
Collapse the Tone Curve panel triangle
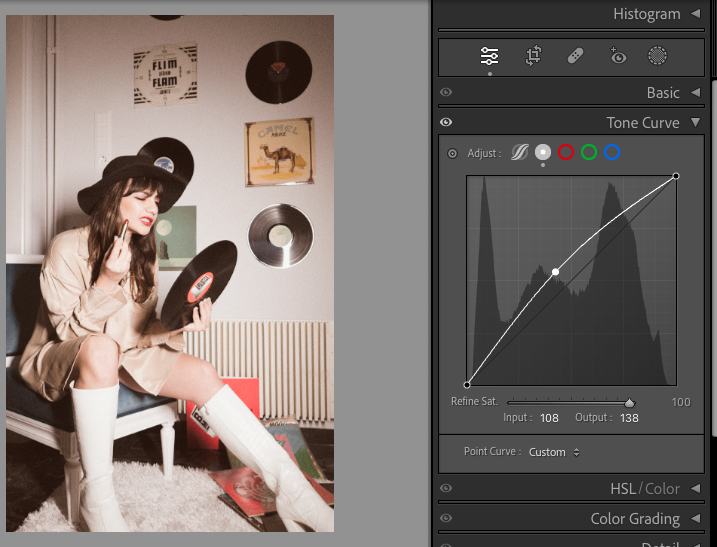tap(695, 123)
